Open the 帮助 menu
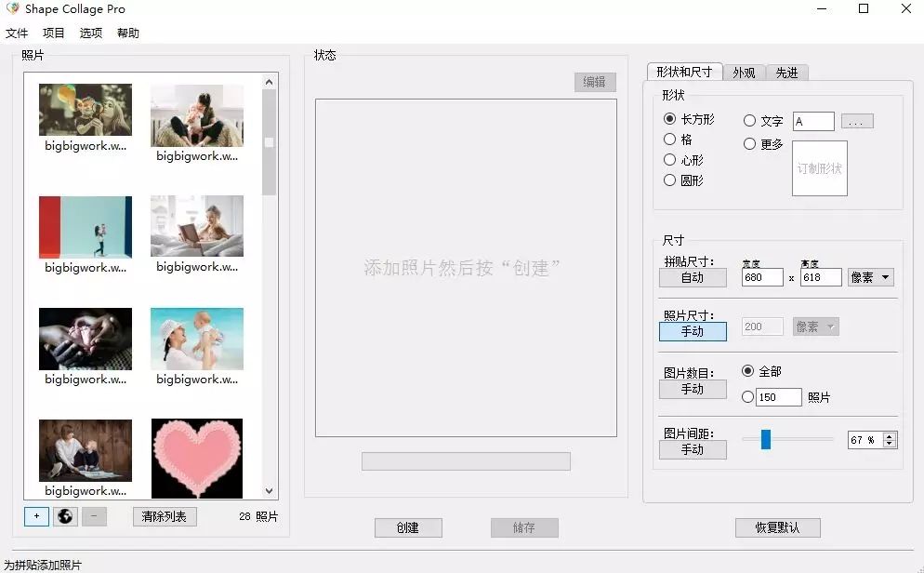 pyautogui.click(x=128, y=33)
